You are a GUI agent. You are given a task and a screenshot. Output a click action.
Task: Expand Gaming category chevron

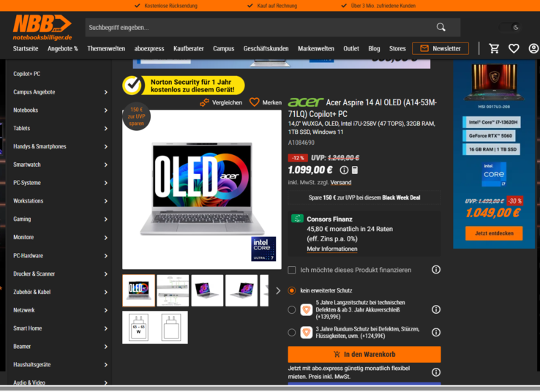pos(105,219)
